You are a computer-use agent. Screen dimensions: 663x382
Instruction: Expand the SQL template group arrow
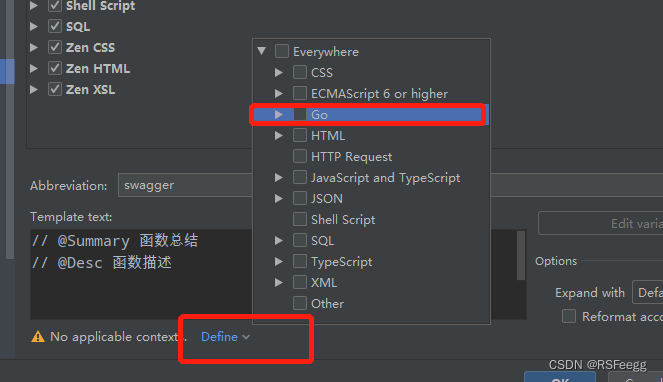[x=34, y=26]
